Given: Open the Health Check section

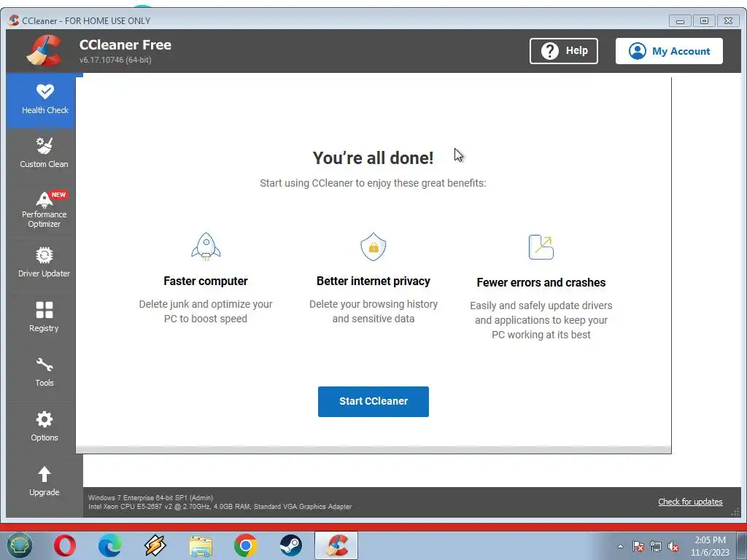Looking at the screenshot, I should click(x=44, y=101).
